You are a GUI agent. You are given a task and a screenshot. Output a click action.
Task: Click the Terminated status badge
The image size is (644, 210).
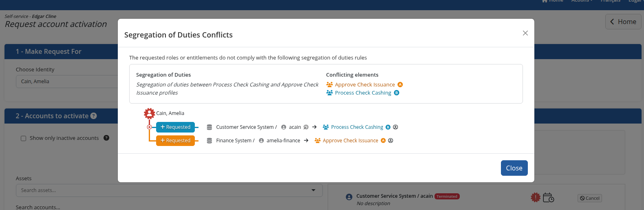coord(447,196)
